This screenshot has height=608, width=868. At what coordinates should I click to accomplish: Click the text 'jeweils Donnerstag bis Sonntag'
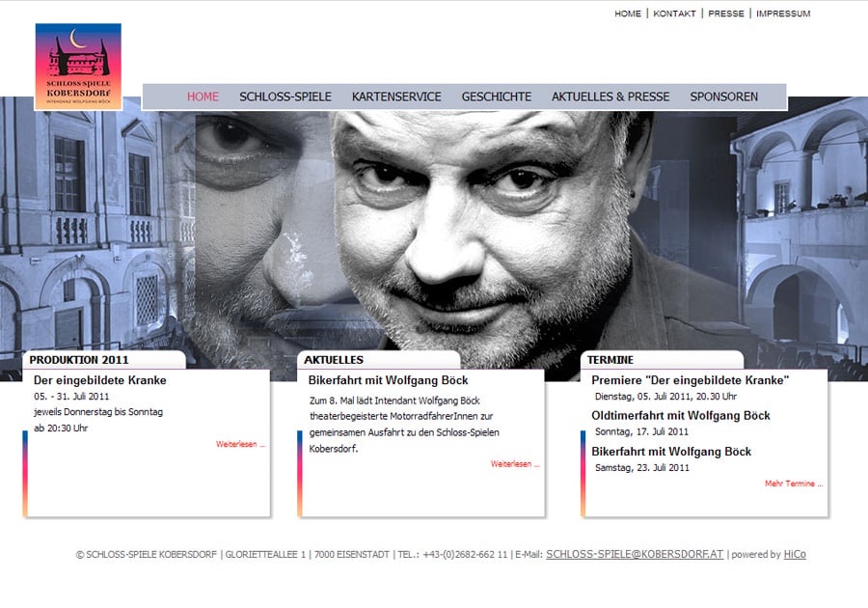point(98,412)
